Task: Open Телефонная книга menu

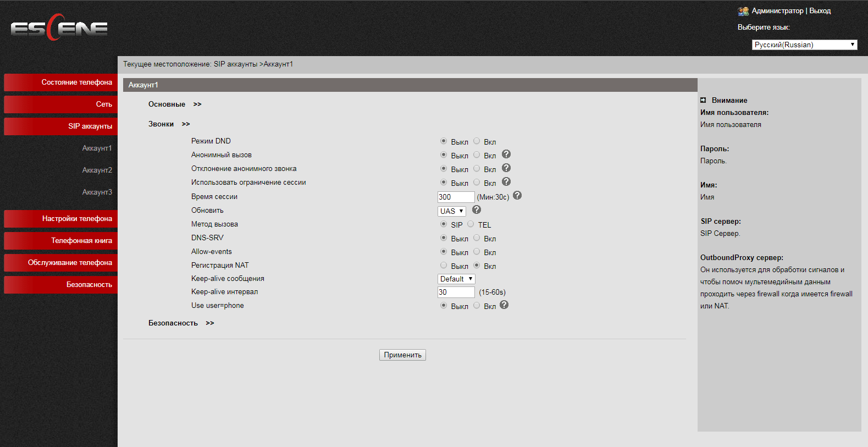Action: [x=60, y=241]
